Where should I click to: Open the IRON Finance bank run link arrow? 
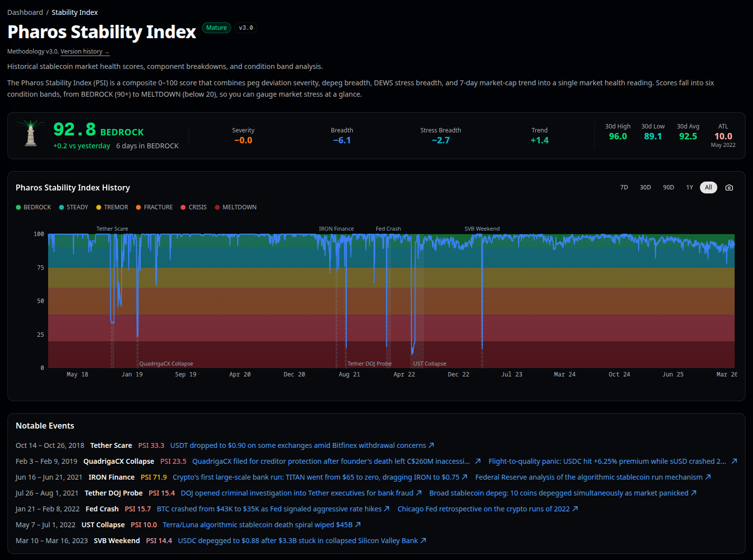coord(464,477)
